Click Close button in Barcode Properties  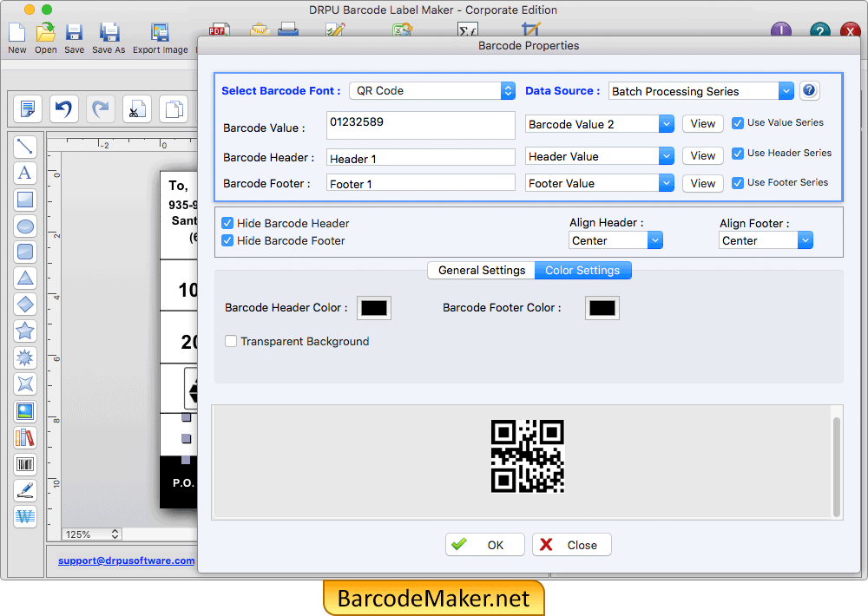(x=572, y=545)
